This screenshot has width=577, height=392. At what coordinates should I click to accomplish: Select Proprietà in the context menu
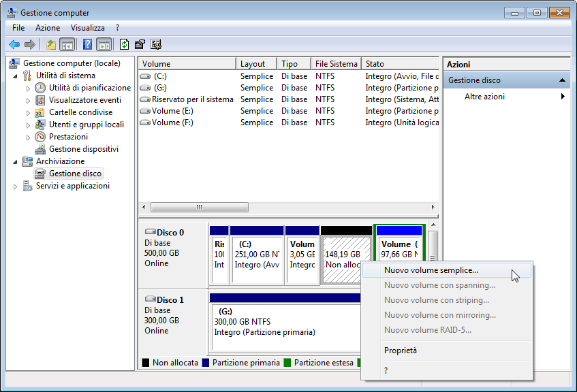click(x=400, y=350)
